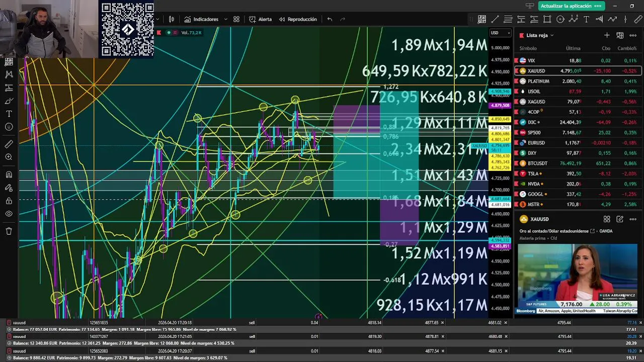Viewport: 644px width, 362px height.
Task: Click Actualizar la aplicación button
Action: click(571, 6)
